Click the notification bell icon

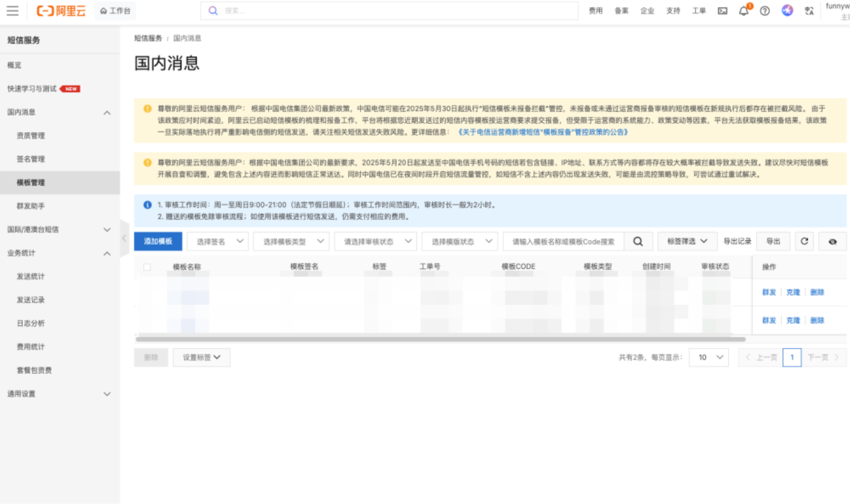click(743, 11)
